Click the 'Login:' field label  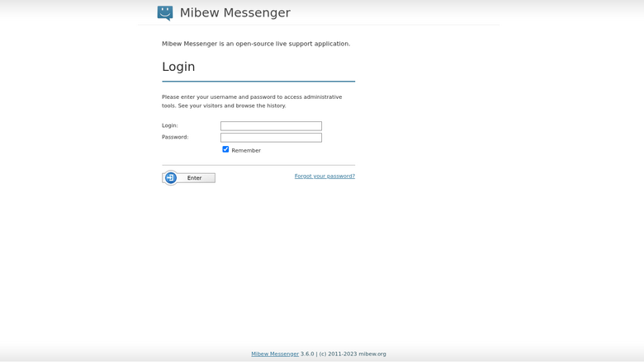click(169, 125)
